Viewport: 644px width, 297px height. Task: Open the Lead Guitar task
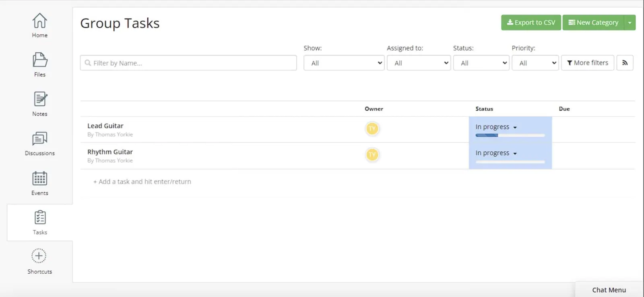pyautogui.click(x=105, y=126)
